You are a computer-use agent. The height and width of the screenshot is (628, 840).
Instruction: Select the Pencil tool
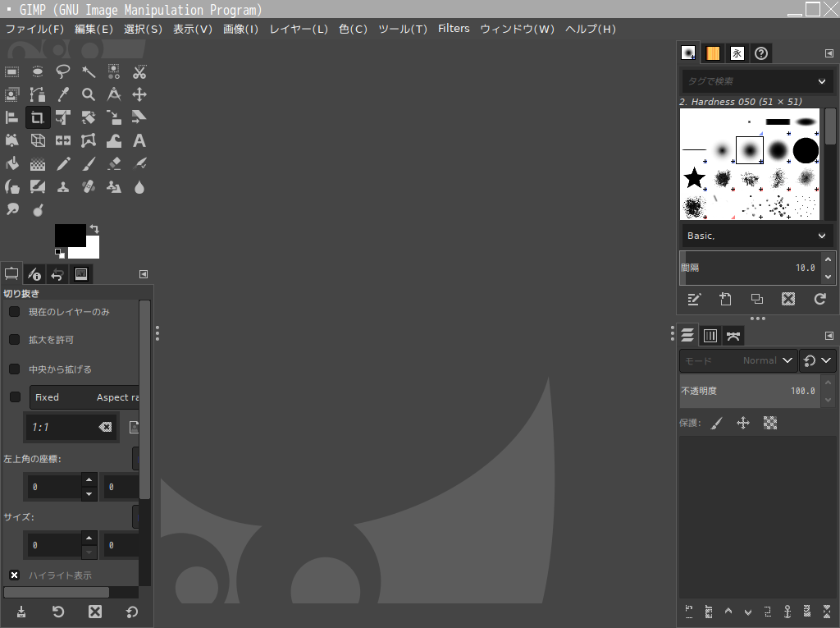pyautogui.click(x=63, y=163)
